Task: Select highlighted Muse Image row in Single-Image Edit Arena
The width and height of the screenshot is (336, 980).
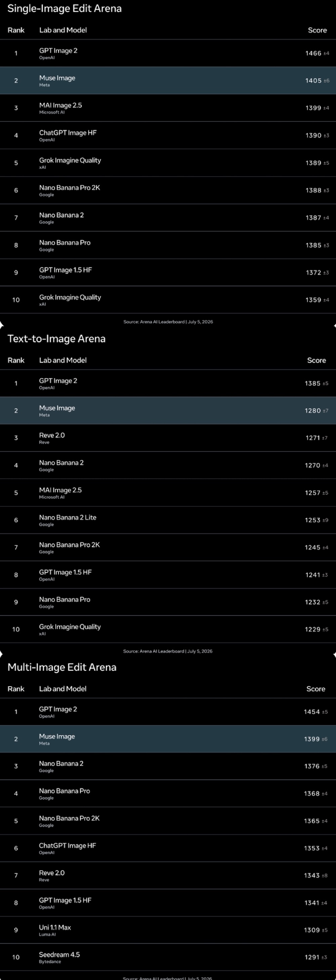Action: coord(168,81)
